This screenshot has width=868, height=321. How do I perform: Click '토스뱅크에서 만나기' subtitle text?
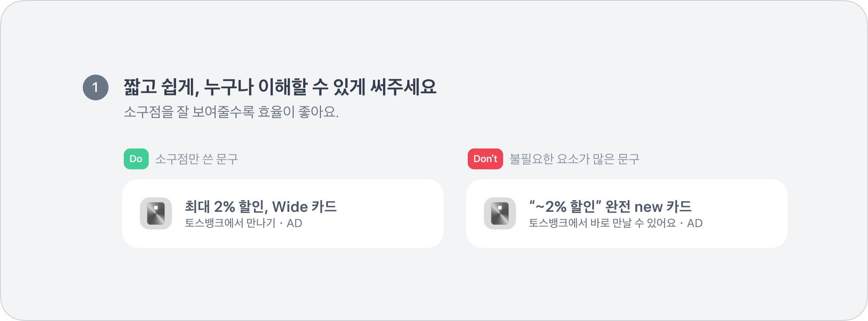(230, 223)
